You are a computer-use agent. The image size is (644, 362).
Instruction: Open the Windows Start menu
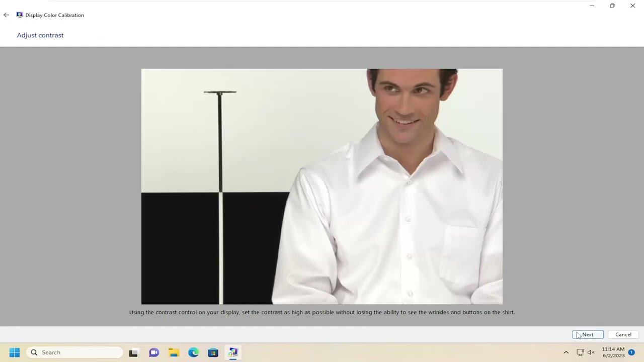pos(15,352)
